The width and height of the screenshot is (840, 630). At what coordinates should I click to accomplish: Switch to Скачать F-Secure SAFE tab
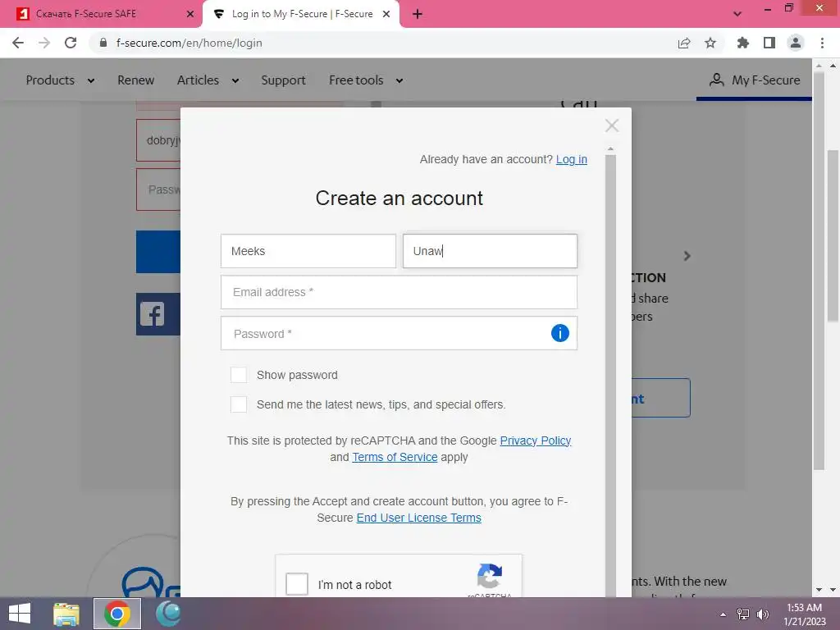101,14
